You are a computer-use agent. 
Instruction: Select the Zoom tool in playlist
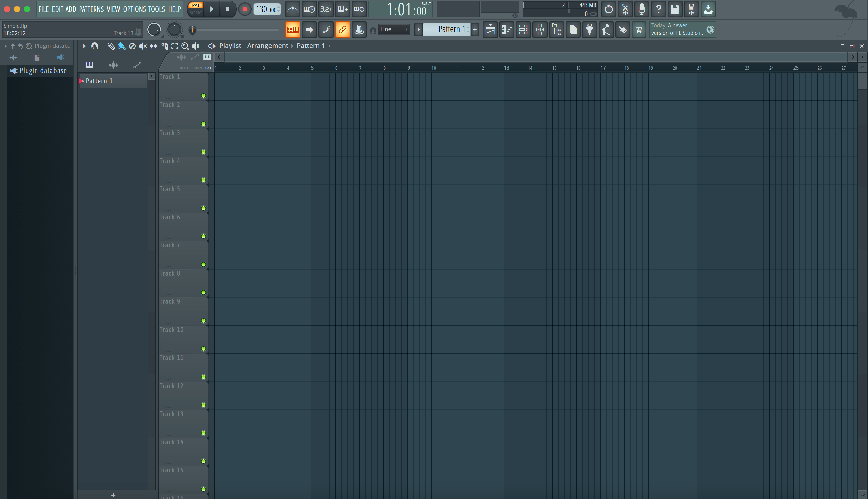click(x=185, y=46)
